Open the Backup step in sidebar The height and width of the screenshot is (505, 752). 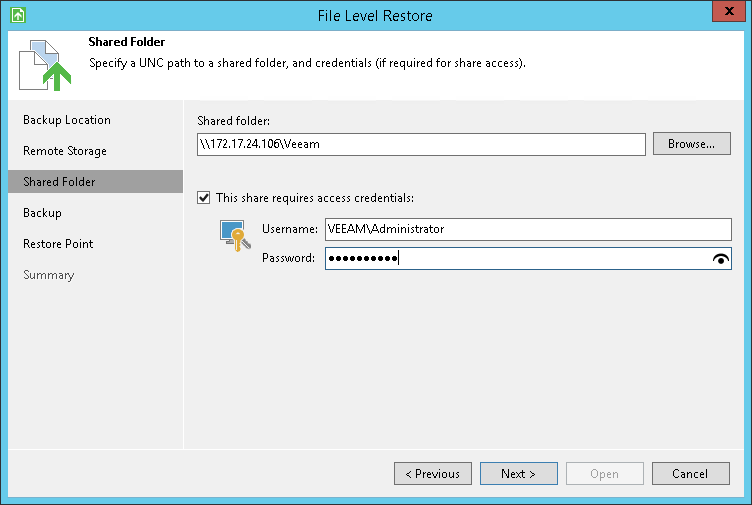pos(43,213)
